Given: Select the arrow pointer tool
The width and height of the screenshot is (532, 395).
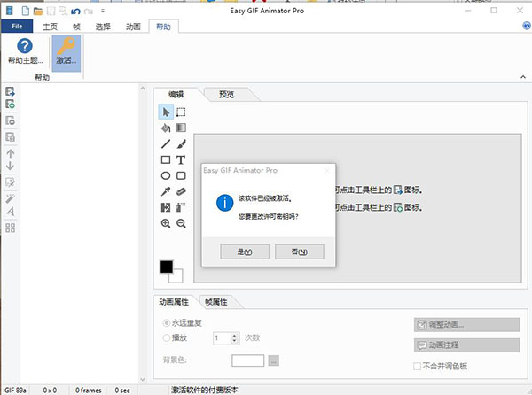Looking at the screenshot, I should [166, 112].
